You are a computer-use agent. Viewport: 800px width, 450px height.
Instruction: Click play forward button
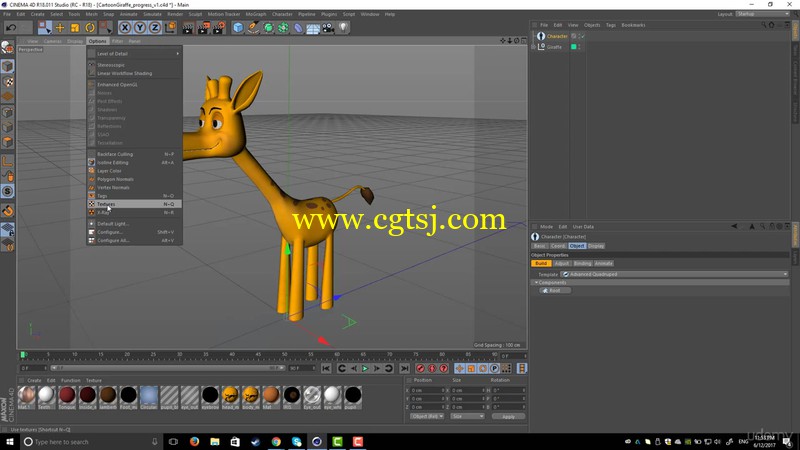tap(365, 368)
